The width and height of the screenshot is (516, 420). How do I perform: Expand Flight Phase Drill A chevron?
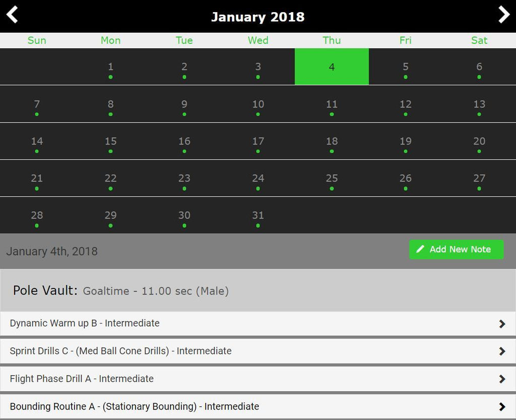[x=502, y=379]
